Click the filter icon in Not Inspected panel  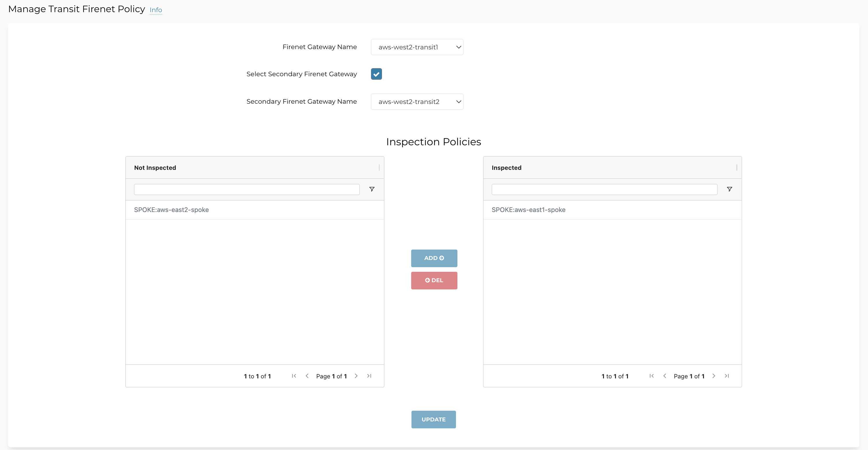point(371,189)
